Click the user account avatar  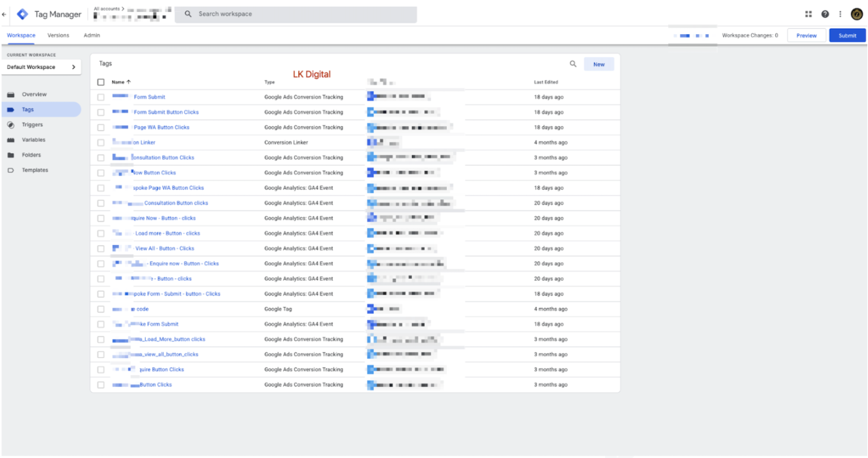[857, 14]
